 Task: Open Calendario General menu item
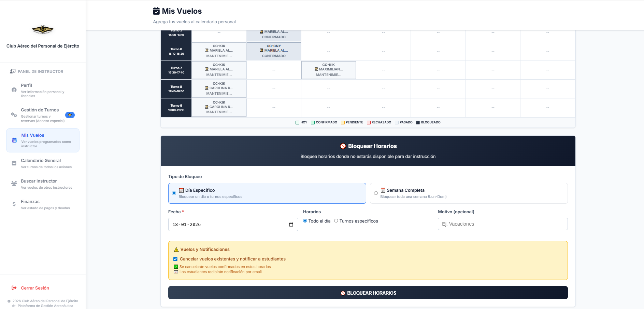tap(41, 161)
